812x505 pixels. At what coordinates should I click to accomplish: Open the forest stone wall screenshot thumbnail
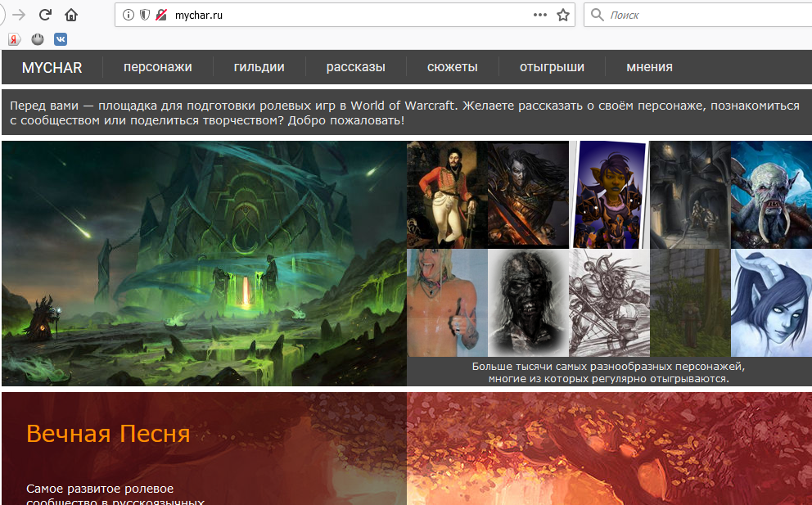point(690,303)
